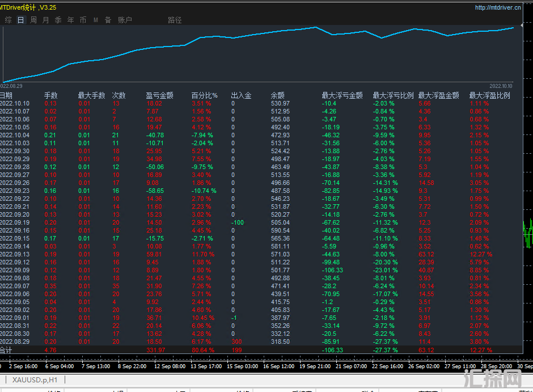Viewport: 533px width, 392px height.
Task: Open the http://mtdriver.cn link
Action: (x=498, y=7)
